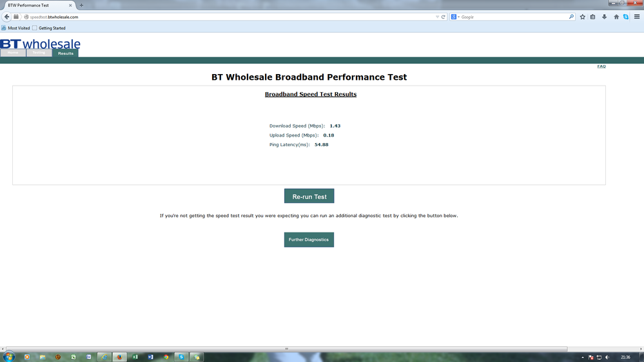Click the horizontal scrollbar right arrow
644x362 pixels.
(x=641, y=349)
